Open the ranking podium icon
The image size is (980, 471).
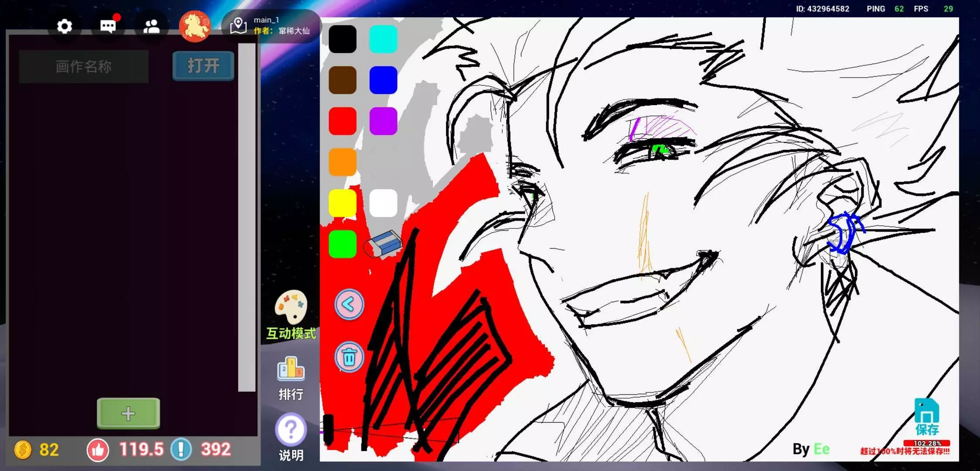tap(291, 369)
